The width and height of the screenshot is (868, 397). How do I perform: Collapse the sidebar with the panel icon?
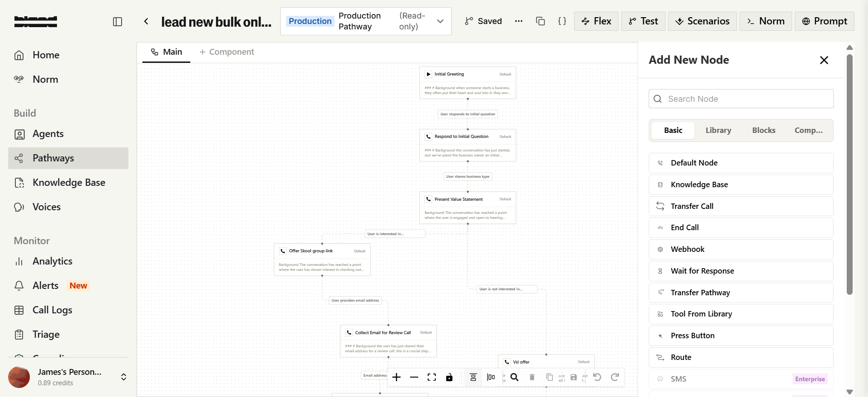pyautogui.click(x=118, y=22)
